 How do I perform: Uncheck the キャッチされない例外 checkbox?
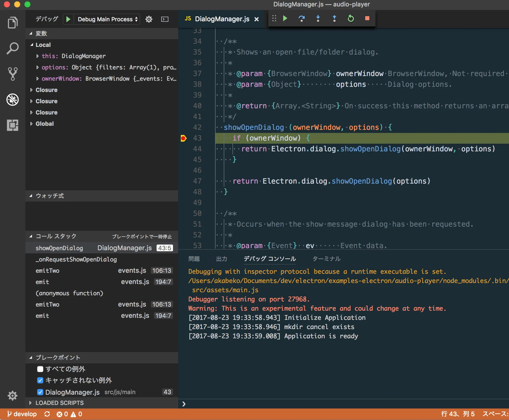point(40,380)
